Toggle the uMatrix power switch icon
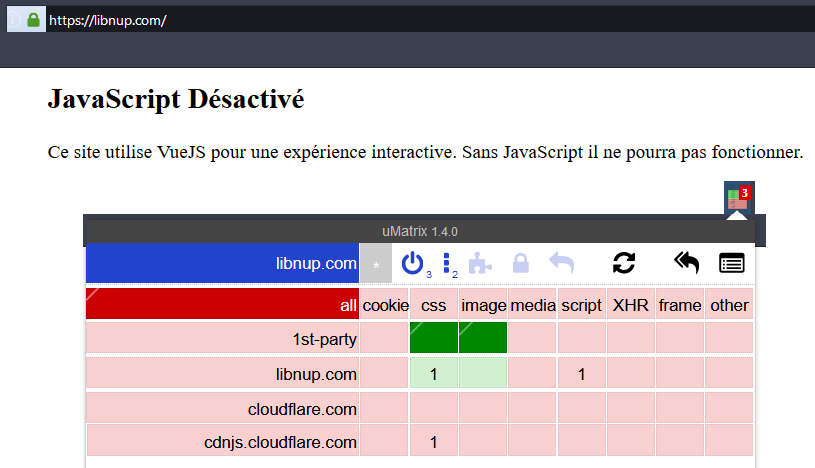The height and width of the screenshot is (468, 815). pyautogui.click(x=413, y=263)
